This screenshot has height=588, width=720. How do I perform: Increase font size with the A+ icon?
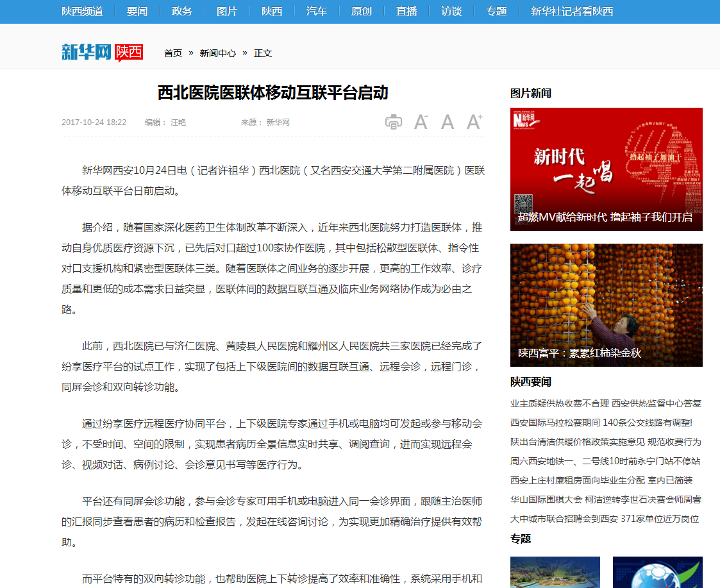pyautogui.click(x=474, y=121)
